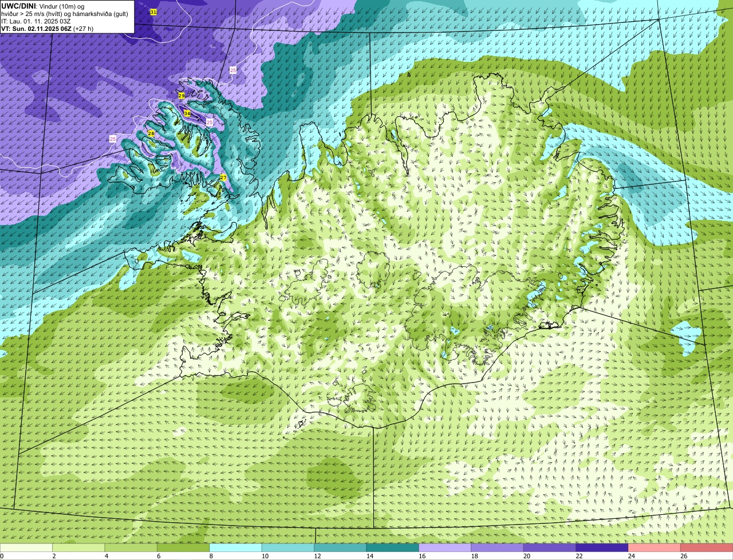Click the 14–16 m/s dark teal swatch
The image size is (733, 560).
click(x=393, y=547)
